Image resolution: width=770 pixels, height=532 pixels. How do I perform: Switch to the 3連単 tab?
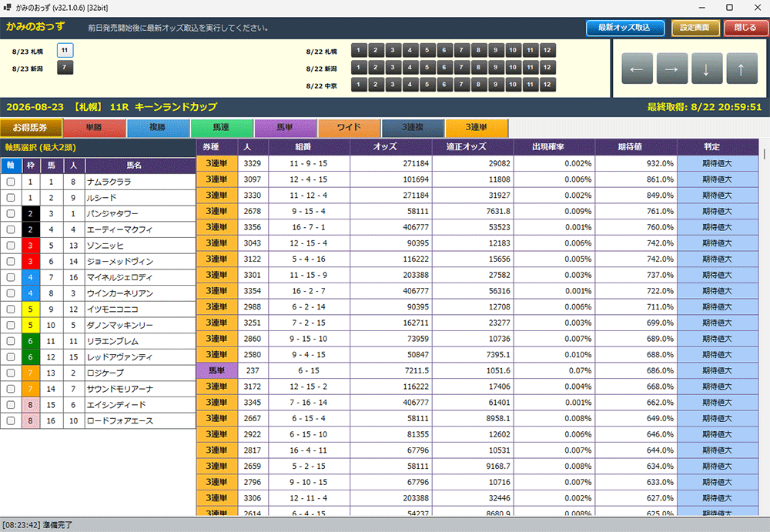point(477,128)
